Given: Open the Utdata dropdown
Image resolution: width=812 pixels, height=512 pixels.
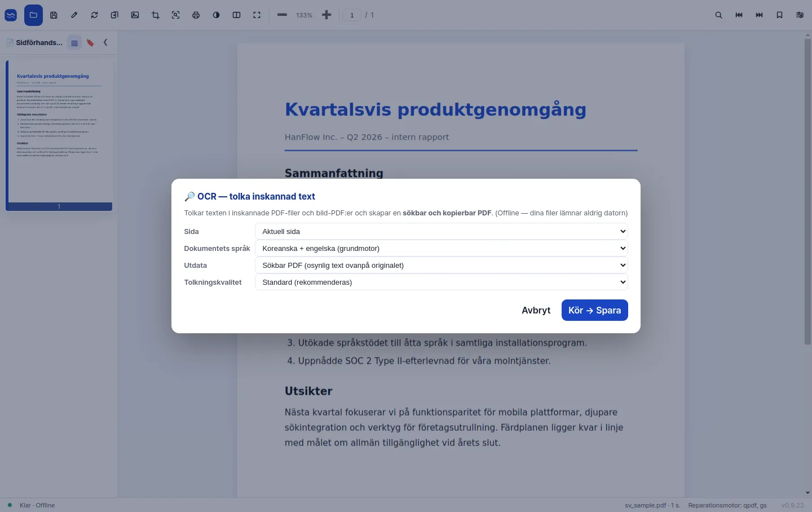Looking at the screenshot, I should coord(442,265).
